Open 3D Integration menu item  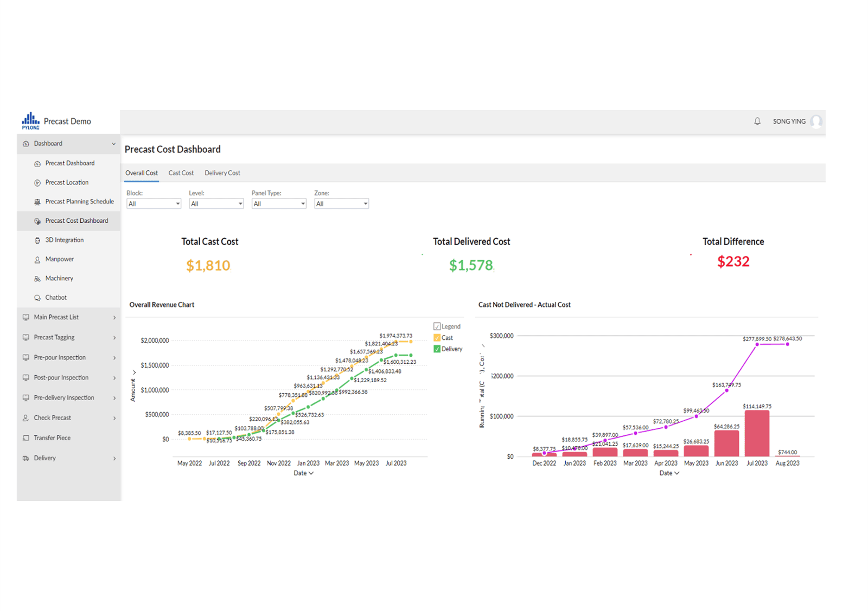(65, 240)
